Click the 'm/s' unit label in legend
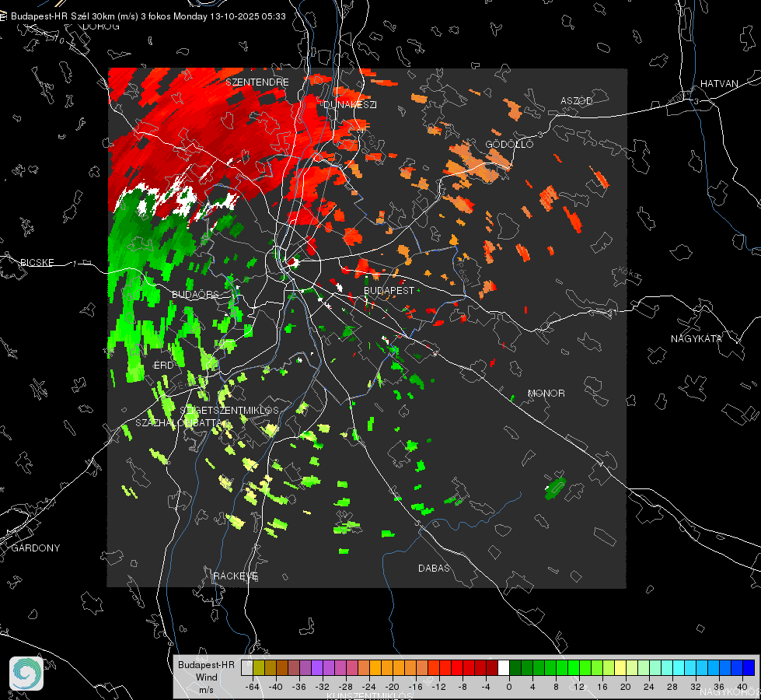Image resolution: width=761 pixels, height=700 pixels. coord(206,689)
